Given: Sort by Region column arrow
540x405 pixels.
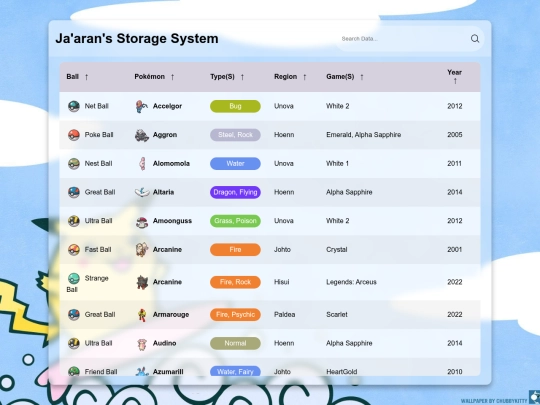Looking at the screenshot, I should pos(304,77).
